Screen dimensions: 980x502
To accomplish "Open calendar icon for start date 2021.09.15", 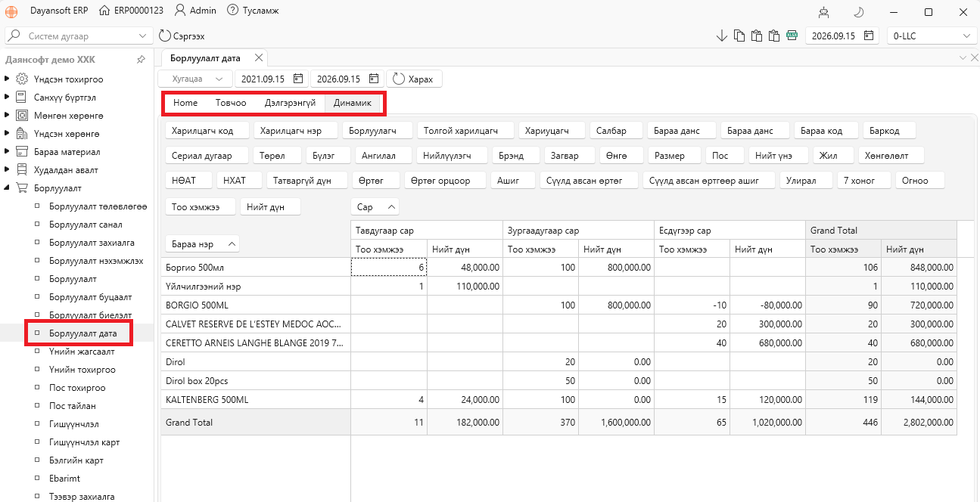I will click(x=298, y=79).
